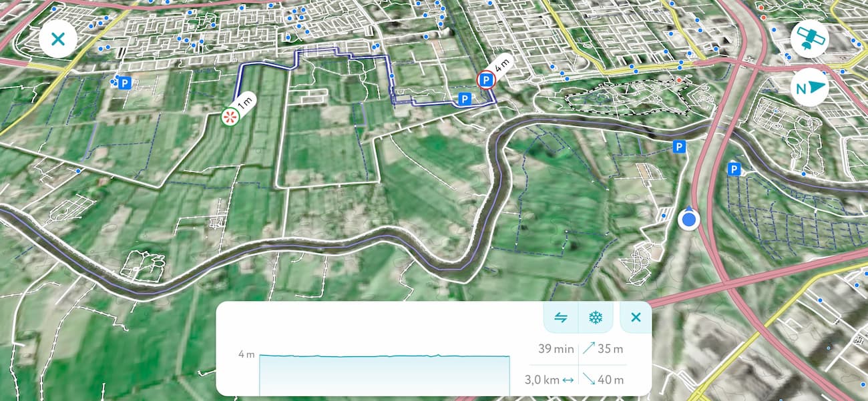Close the elevation profile panel
Image resolution: width=868 pixels, height=401 pixels.
[x=636, y=318]
